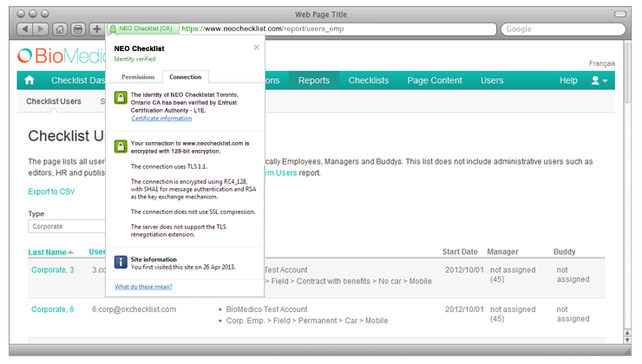Click the vertical scrollbar thumb
The width and height of the screenshot is (642, 364).
pyautogui.click(x=627, y=73)
